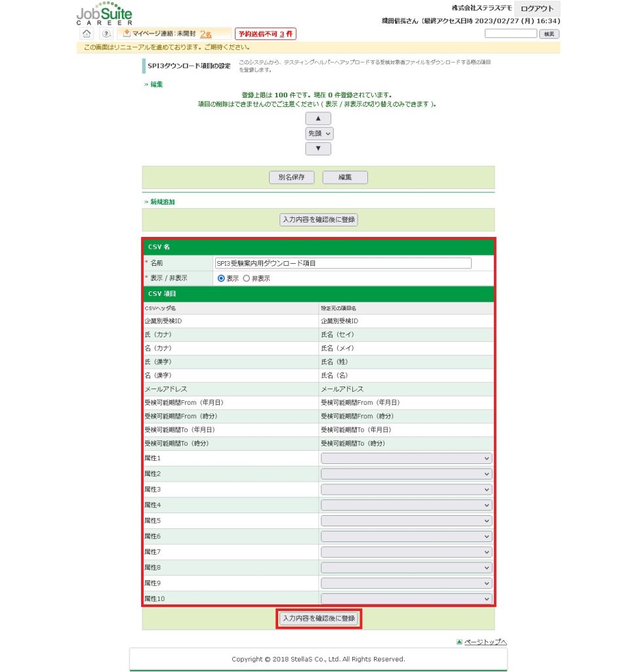Click the up arrow move button
The height and width of the screenshot is (672, 637).
pyautogui.click(x=318, y=119)
